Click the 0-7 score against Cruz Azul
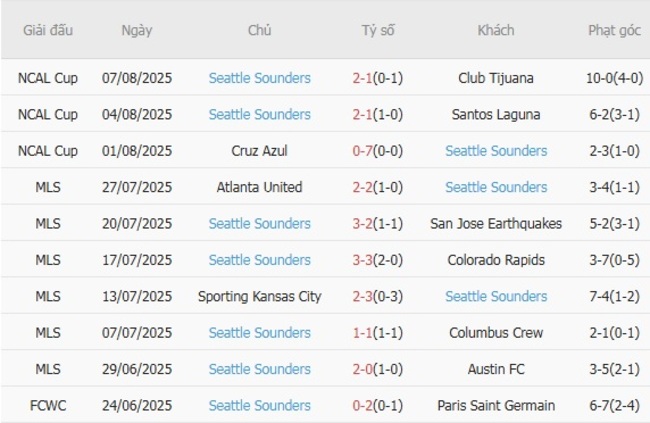The image size is (650, 423). tap(378, 151)
